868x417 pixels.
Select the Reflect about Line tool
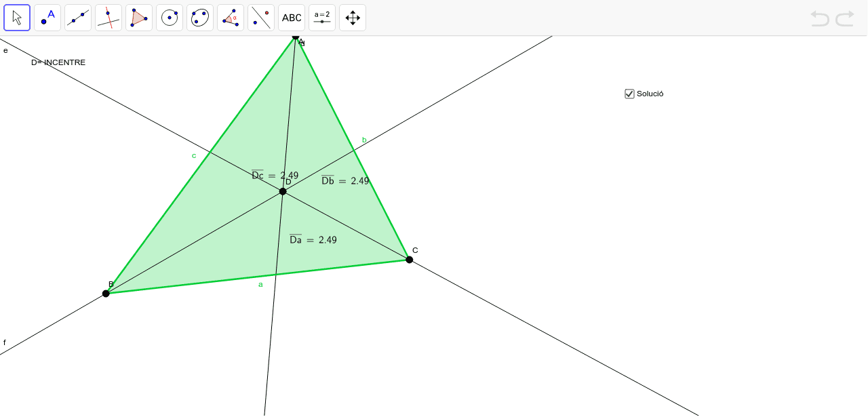pos(261,18)
